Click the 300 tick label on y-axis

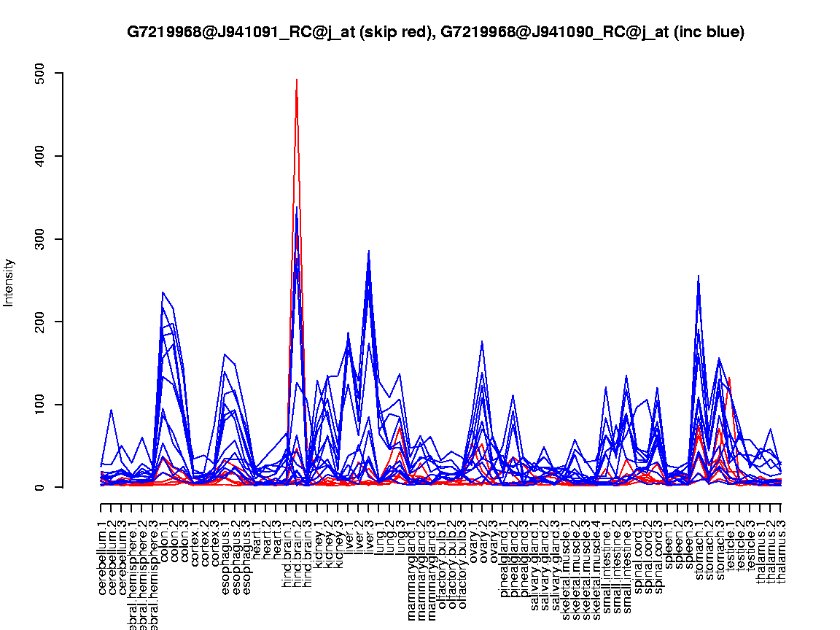[39, 239]
